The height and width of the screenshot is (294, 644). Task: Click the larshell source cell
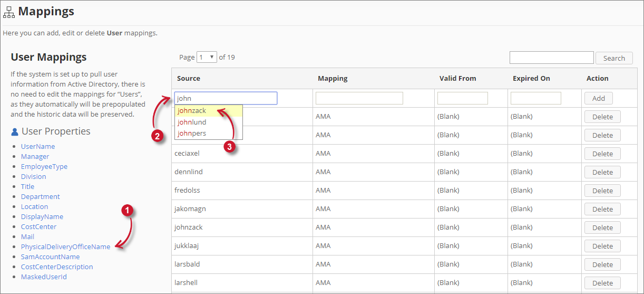tap(242, 283)
